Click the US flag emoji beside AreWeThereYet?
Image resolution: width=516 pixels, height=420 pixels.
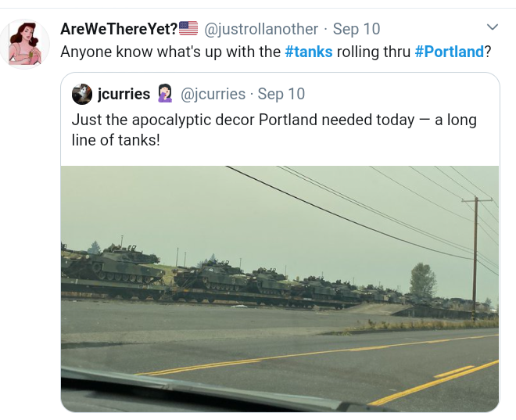pyautogui.click(x=188, y=29)
